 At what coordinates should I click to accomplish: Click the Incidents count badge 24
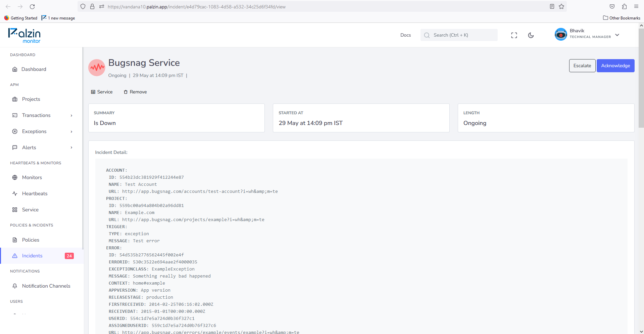point(69,256)
